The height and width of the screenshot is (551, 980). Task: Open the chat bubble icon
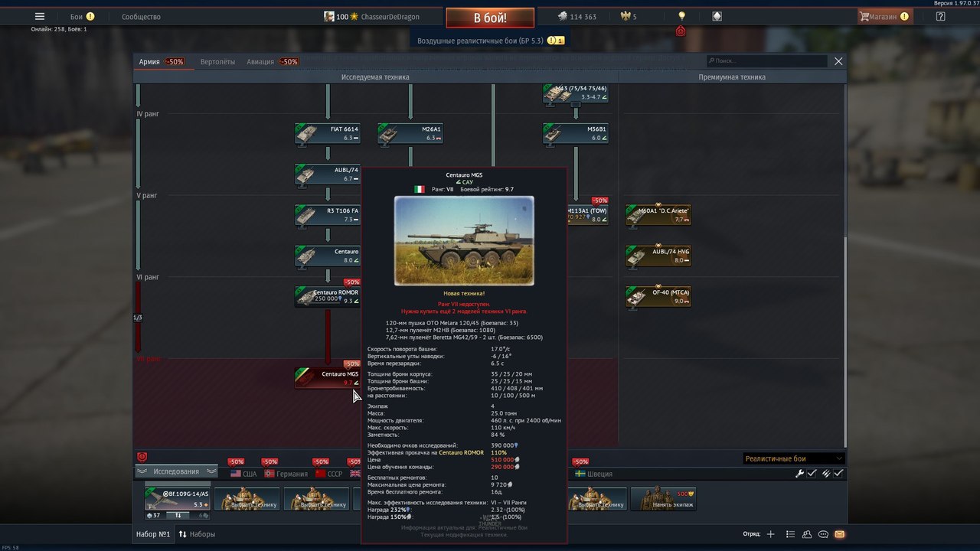pos(823,534)
